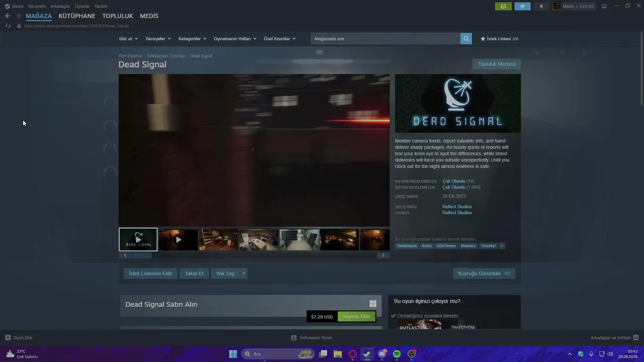Expand the Tavsiyeler dropdown
644x362 pixels.
[158, 39]
